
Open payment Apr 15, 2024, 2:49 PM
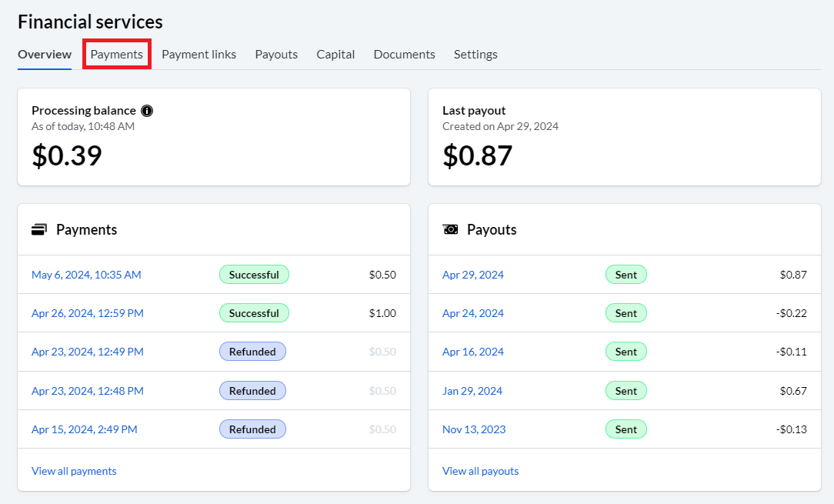[x=84, y=429]
